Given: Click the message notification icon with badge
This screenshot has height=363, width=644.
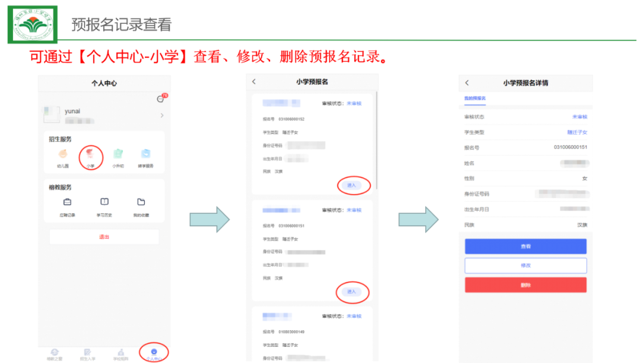Looking at the screenshot, I should coord(160,99).
